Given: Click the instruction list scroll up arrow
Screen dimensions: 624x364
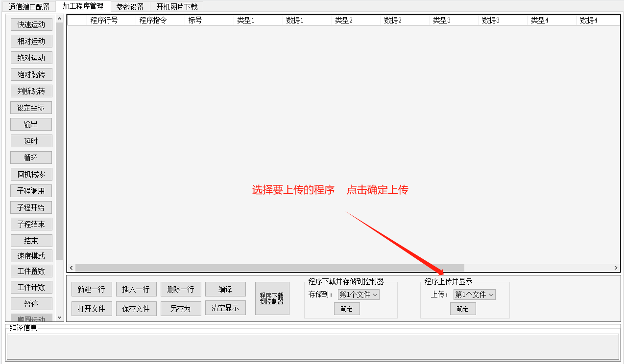Looking at the screenshot, I should (60, 19).
